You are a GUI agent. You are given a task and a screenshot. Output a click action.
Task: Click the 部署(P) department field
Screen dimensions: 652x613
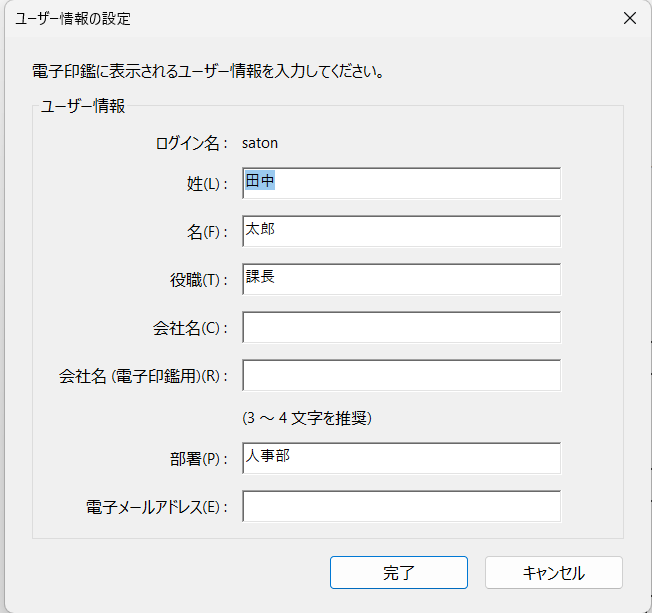400,458
